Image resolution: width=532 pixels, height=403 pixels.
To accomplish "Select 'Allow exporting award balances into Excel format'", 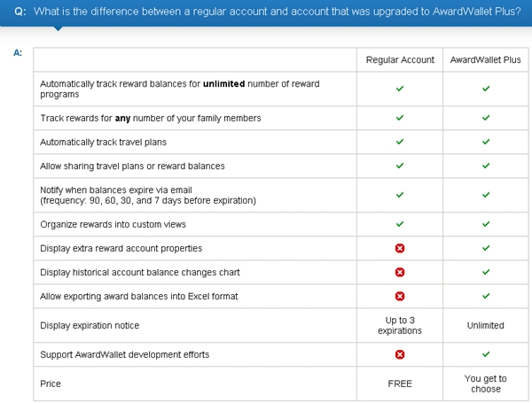I will (139, 297).
